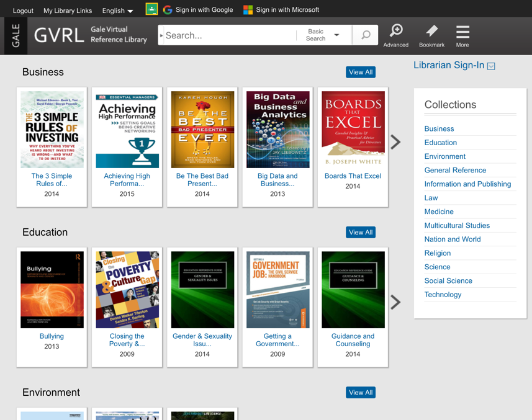
Task: Open Science collection link
Action: (x=437, y=267)
